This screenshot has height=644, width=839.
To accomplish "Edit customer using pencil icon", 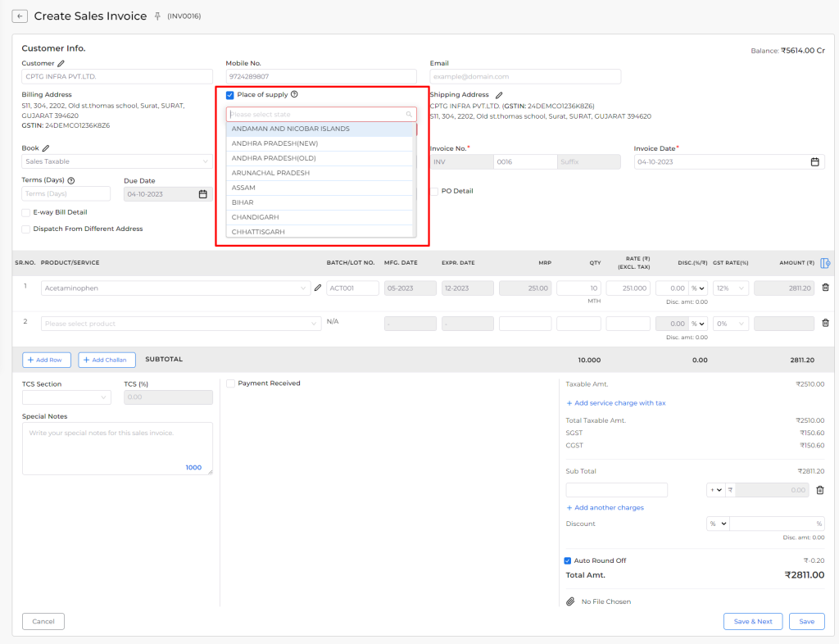I will [x=61, y=63].
